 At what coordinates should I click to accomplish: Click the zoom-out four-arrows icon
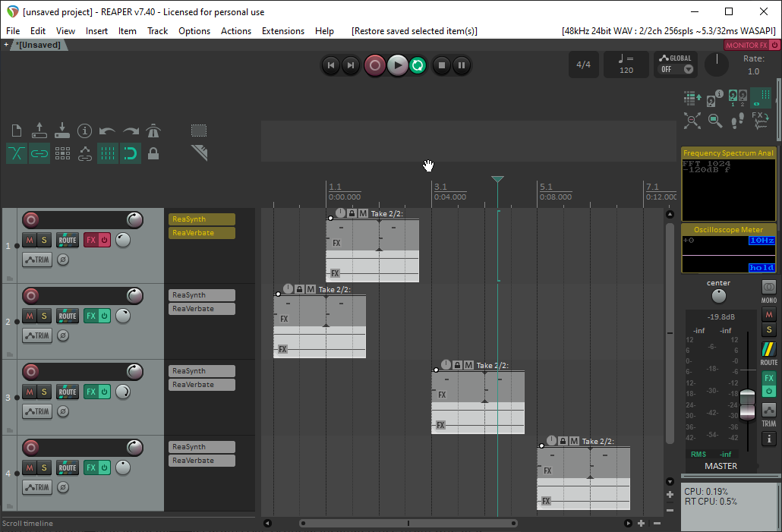point(692,120)
